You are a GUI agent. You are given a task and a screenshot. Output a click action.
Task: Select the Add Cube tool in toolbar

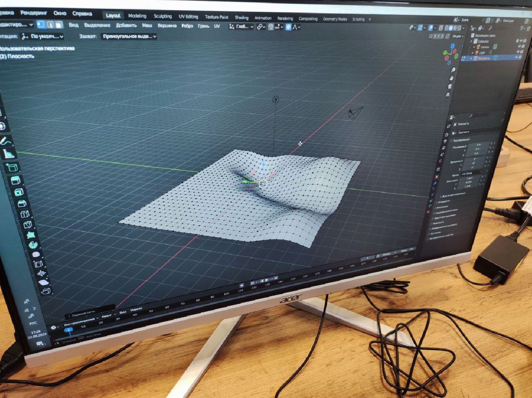[x=12, y=168]
